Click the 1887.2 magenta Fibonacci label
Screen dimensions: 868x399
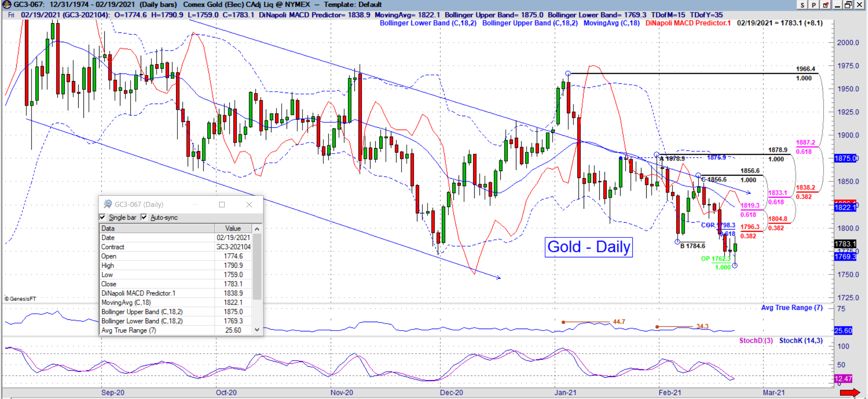(x=805, y=143)
